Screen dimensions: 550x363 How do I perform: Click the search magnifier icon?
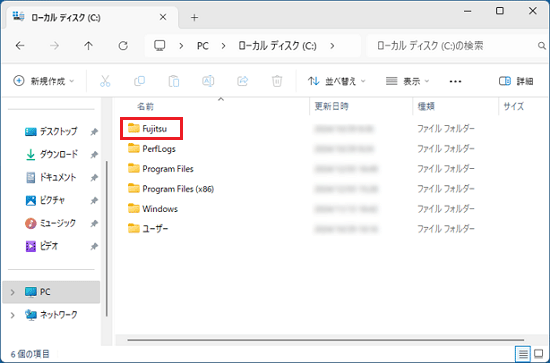542,46
